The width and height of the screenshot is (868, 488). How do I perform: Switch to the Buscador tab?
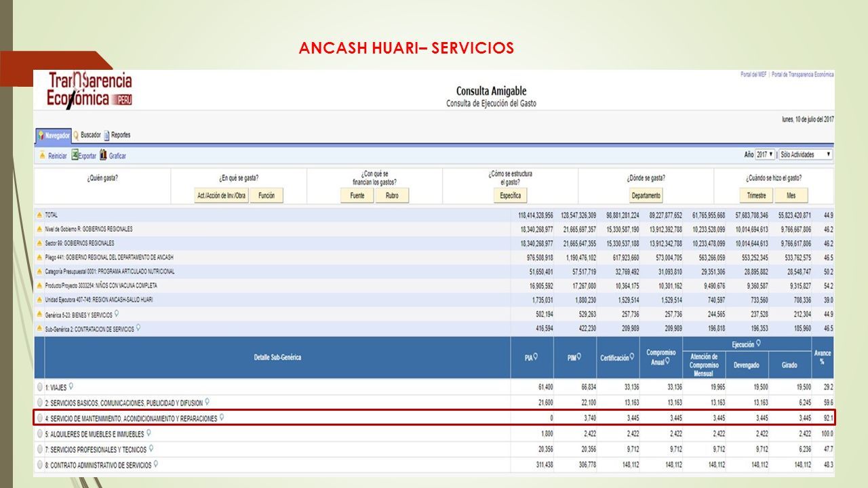[x=86, y=135]
